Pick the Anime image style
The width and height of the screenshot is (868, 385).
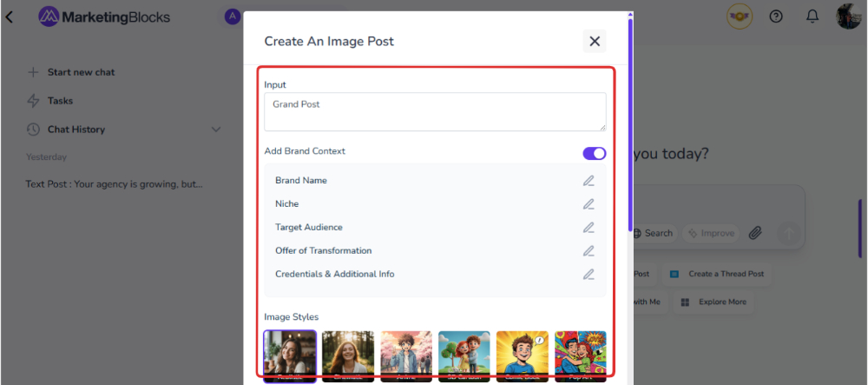406,355
